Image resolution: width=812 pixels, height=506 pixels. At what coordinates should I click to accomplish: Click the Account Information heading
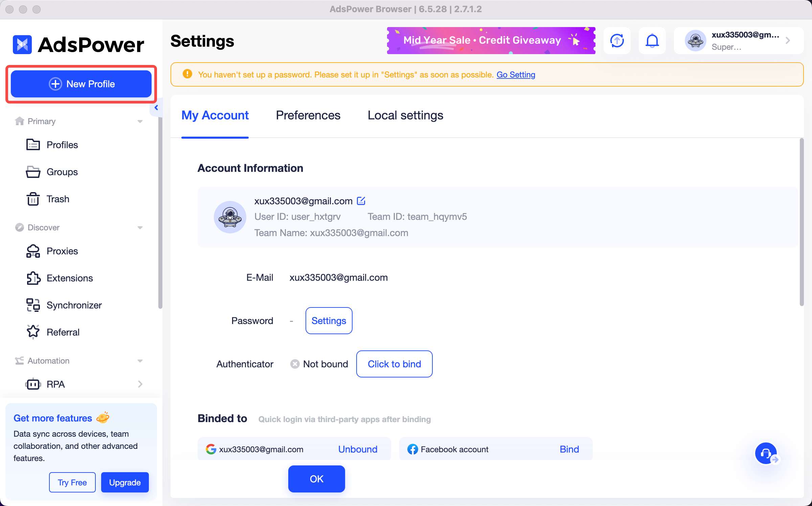click(250, 168)
